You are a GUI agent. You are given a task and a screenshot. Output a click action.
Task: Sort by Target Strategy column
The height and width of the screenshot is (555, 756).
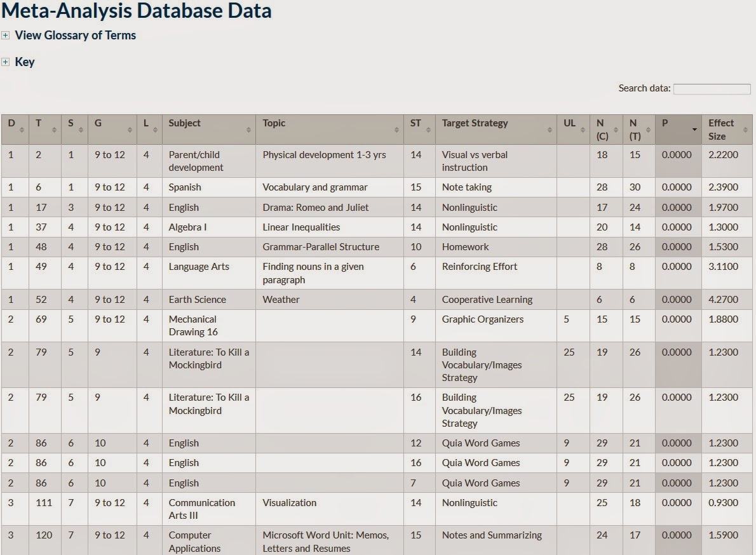[550, 130]
